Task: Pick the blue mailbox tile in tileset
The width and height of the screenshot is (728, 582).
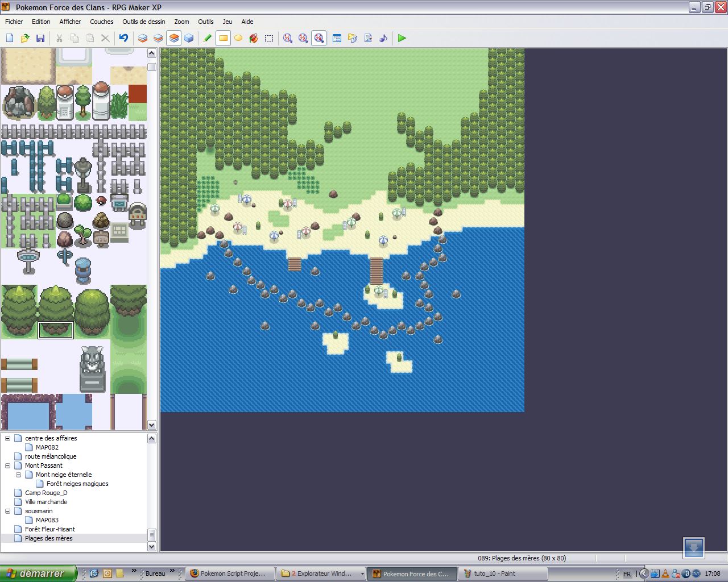Action: (x=83, y=271)
